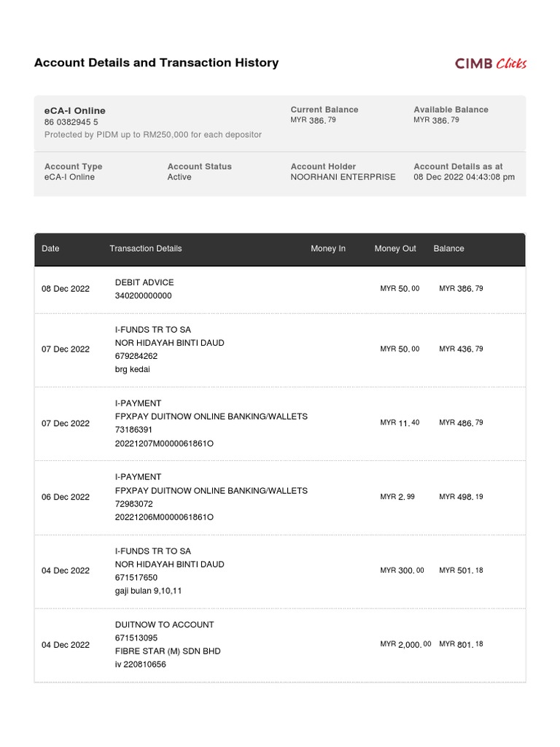Viewport: 560px width, 747px height.
Task: Click the FPXPAY payment reference 73186391
Action: (134, 430)
